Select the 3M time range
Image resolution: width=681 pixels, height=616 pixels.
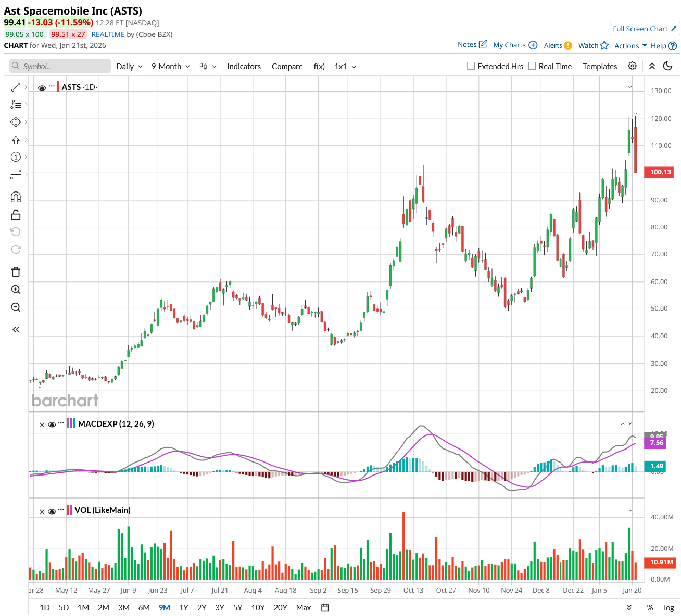pos(124,607)
